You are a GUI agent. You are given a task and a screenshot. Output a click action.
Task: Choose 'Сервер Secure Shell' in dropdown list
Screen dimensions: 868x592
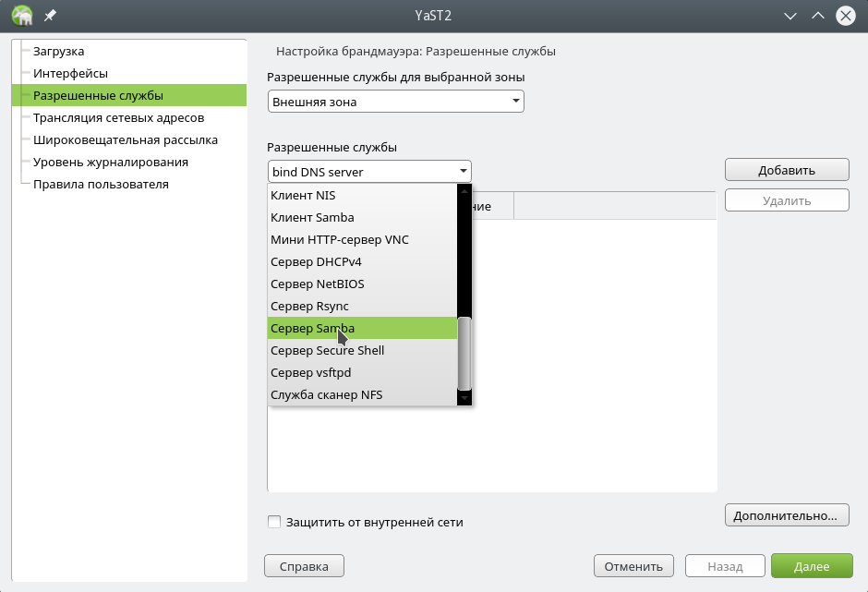tap(362, 350)
